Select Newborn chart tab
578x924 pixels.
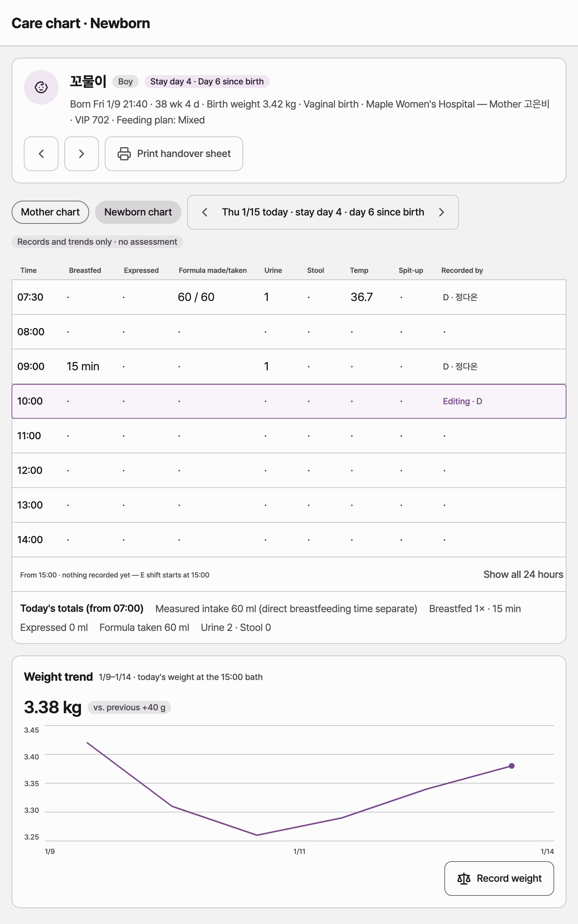coord(138,212)
